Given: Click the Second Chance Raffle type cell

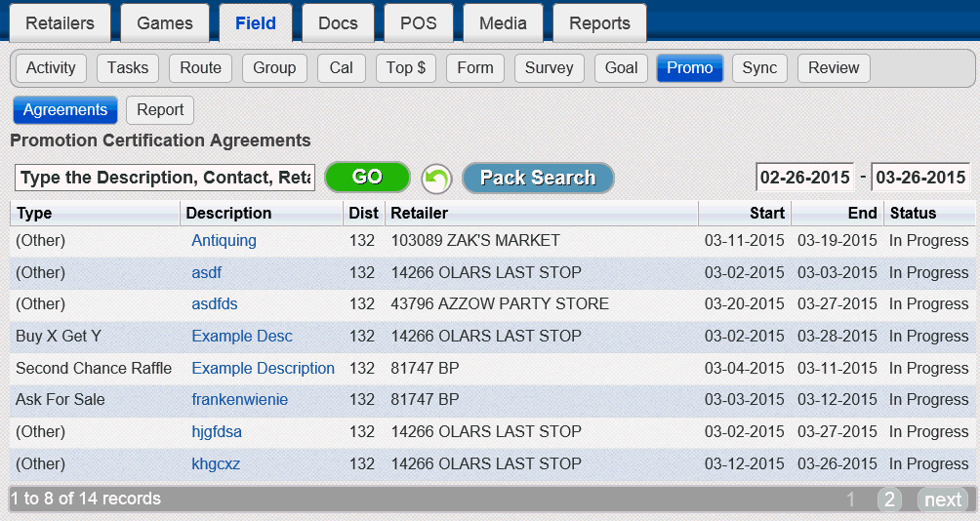Looking at the screenshot, I should pos(94,369).
